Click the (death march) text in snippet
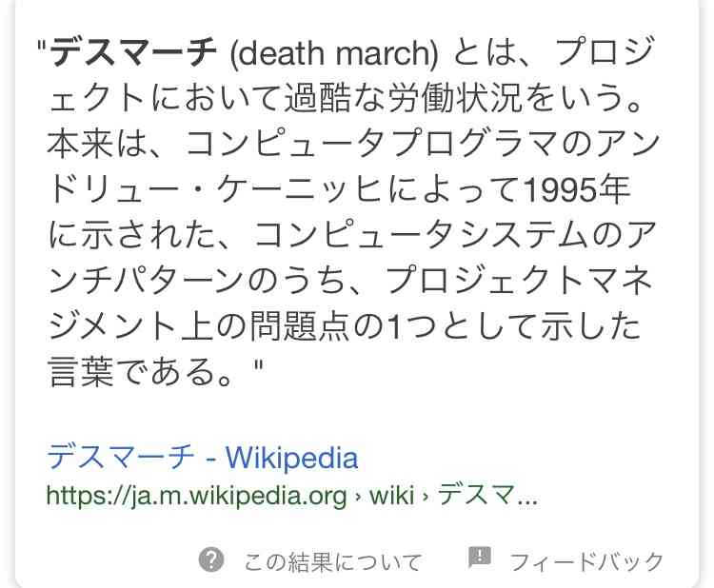714x588 pixels. [334, 53]
